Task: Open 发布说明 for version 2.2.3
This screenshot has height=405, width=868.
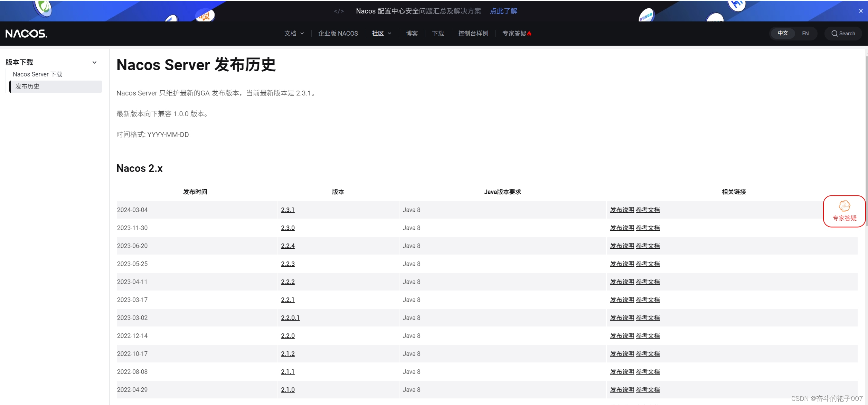Action: pyautogui.click(x=622, y=264)
